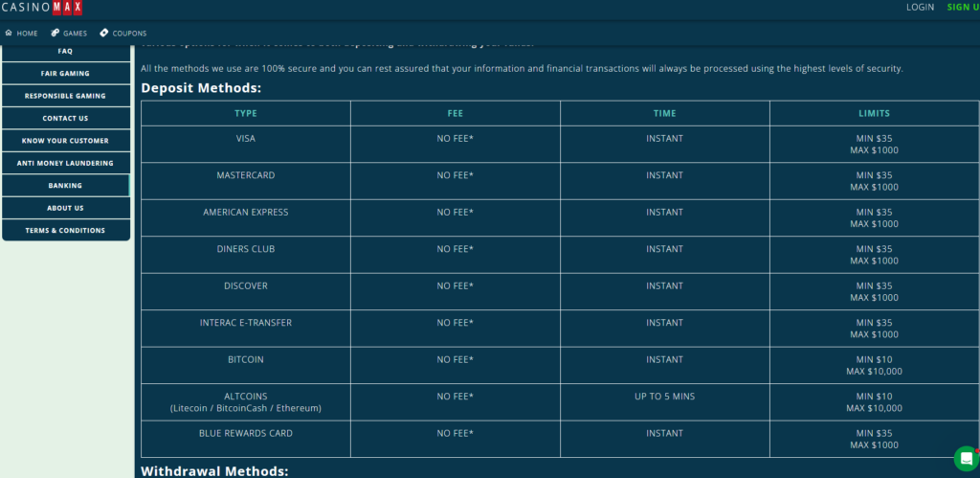
Task: Click the limits cell in ALTCOINS row
Action: coord(875,402)
